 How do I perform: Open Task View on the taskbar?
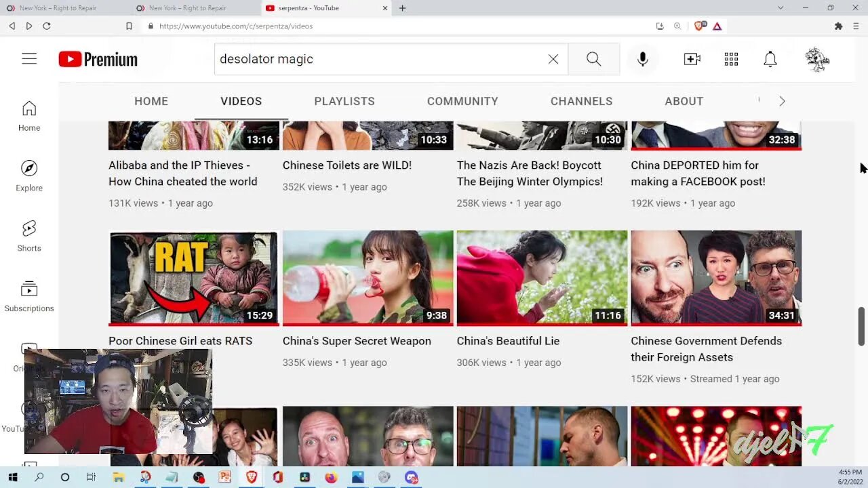(91, 477)
